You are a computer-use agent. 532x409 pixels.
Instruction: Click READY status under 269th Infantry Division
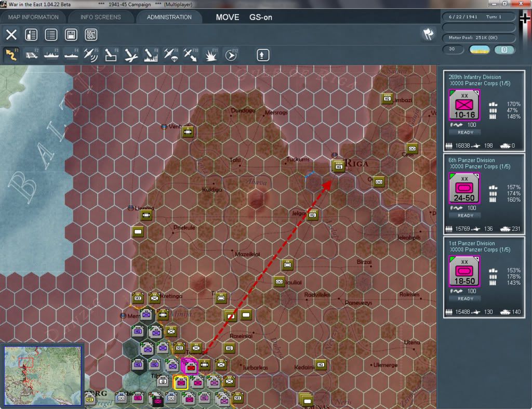pyautogui.click(x=465, y=133)
